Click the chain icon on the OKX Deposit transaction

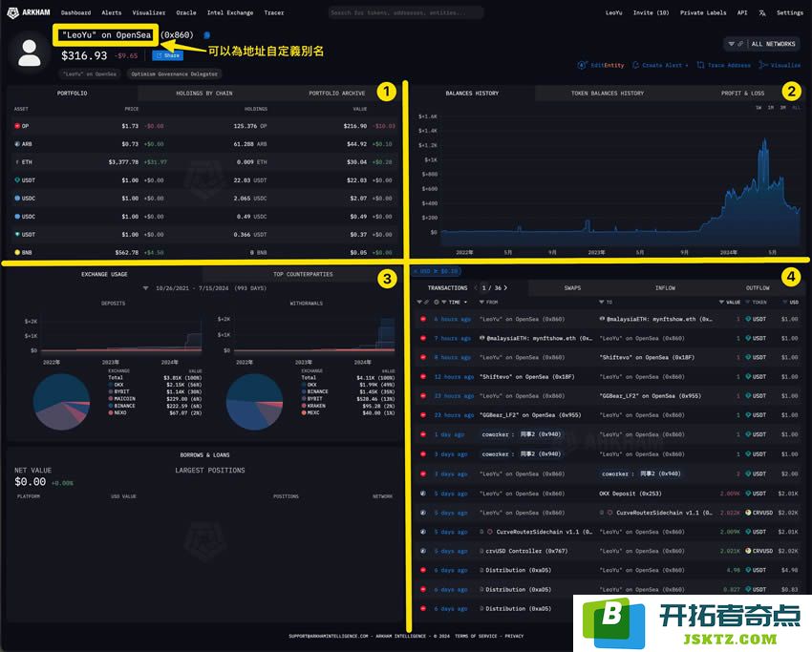coord(423,494)
